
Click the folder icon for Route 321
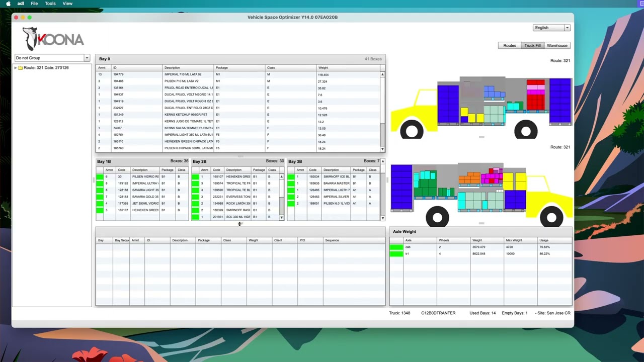21,68
